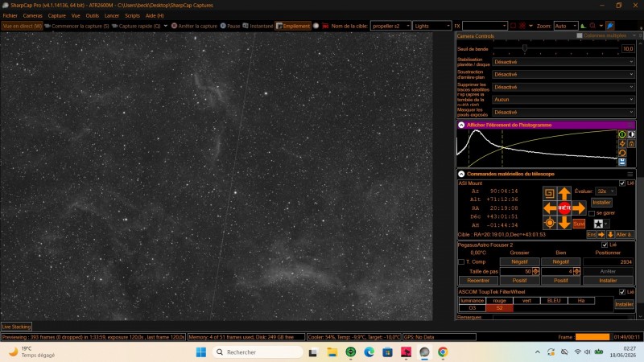Open the Zoom Auto dropdown
This screenshot has height=362, width=644.
566,26
